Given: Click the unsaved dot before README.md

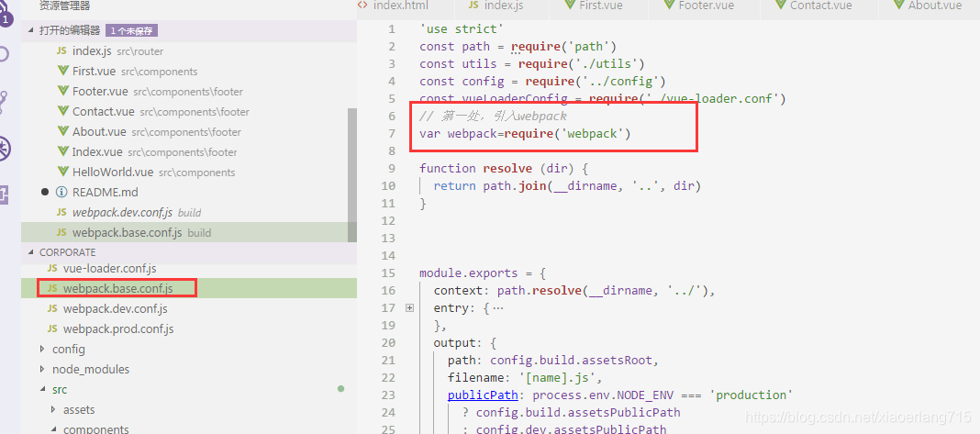Looking at the screenshot, I should [x=44, y=192].
